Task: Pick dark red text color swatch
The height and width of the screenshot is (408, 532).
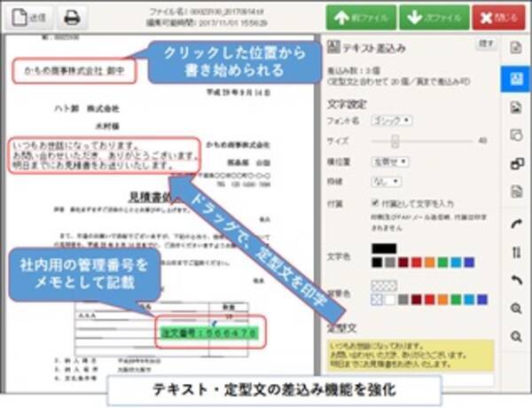Action: 403,263
